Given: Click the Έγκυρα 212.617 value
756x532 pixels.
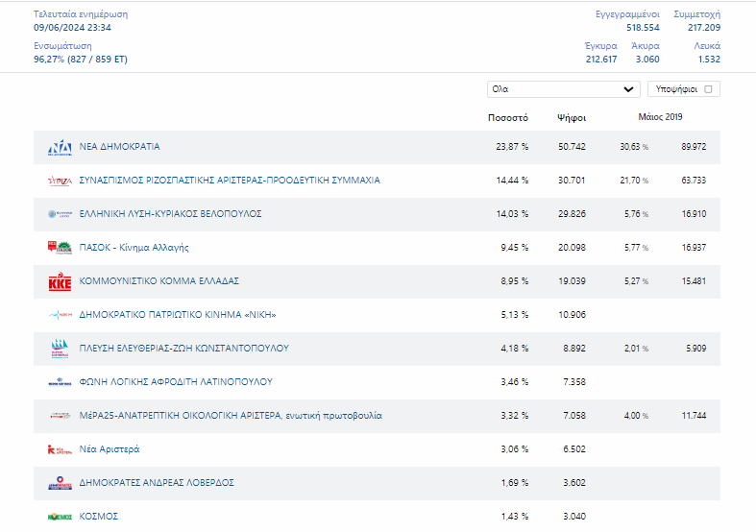Looking at the screenshot, I should 601,60.
